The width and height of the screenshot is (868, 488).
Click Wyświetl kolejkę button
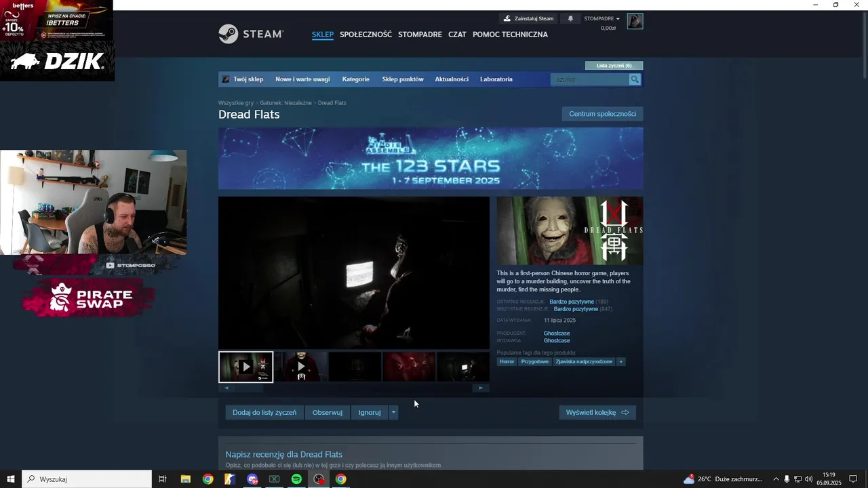coord(597,412)
